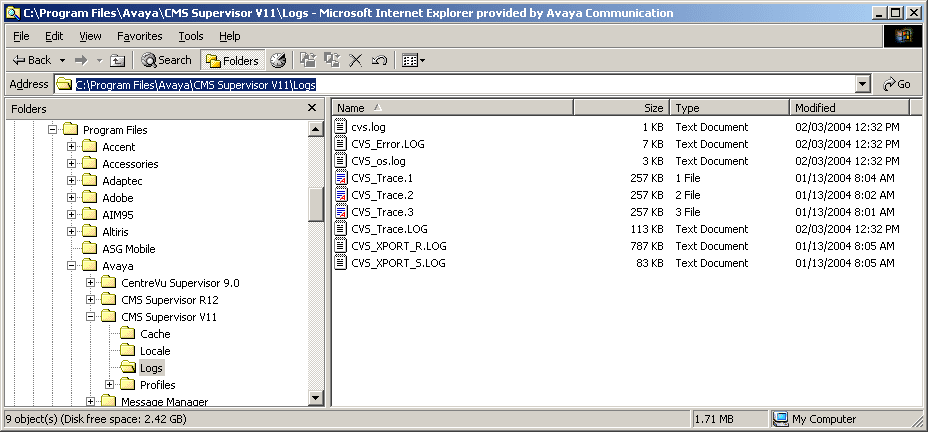
Task: Select the CVS_Error.LOG file icon
Action: 340,144
